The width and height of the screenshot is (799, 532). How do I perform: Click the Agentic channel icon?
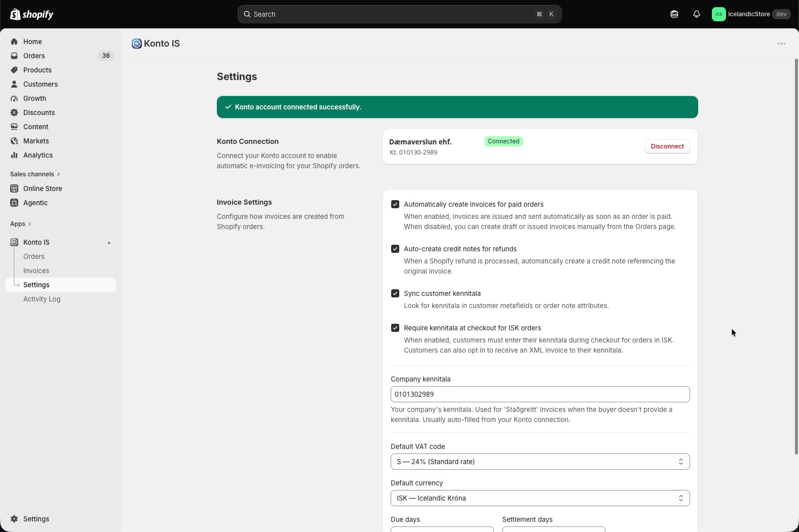pyautogui.click(x=14, y=203)
